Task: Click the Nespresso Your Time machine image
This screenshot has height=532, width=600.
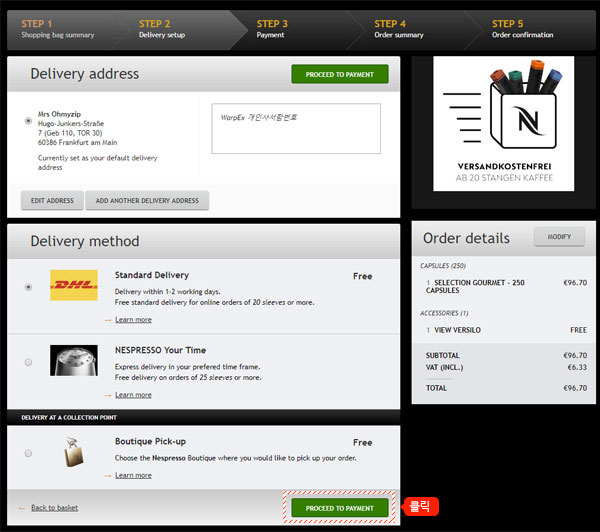Action: pos(74,360)
